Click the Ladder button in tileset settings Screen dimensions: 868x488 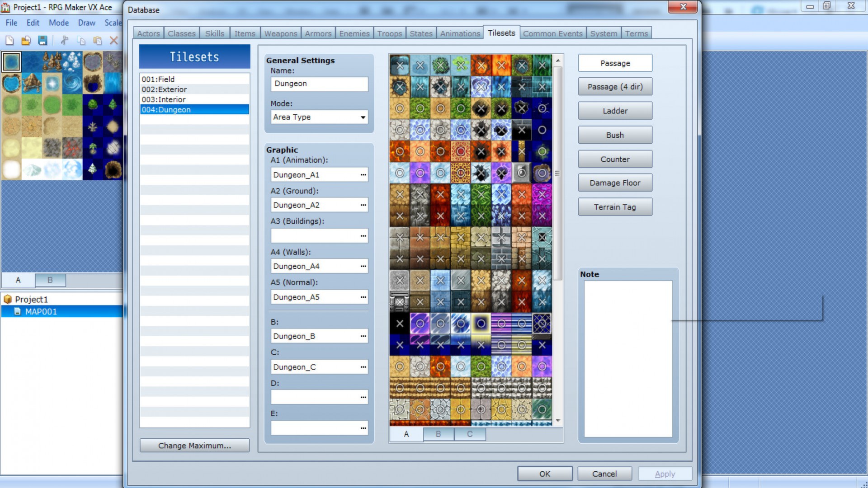[615, 110]
